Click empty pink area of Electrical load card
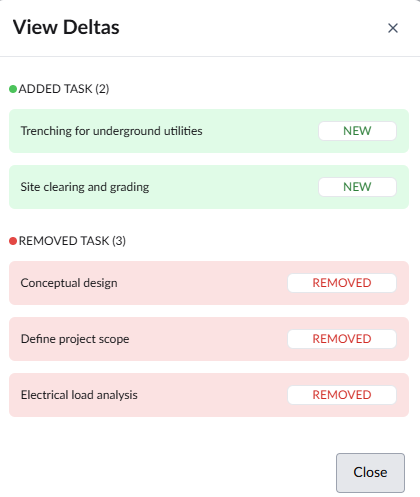The image size is (420, 497). coord(213,395)
